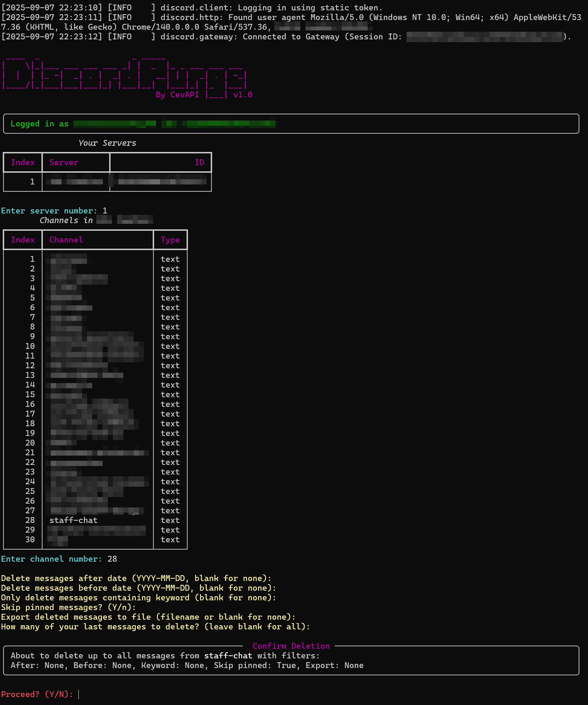Screen dimensions: 588x705
Task: Click 'Export deleted messages to file' line
Action: pos(148,617)
